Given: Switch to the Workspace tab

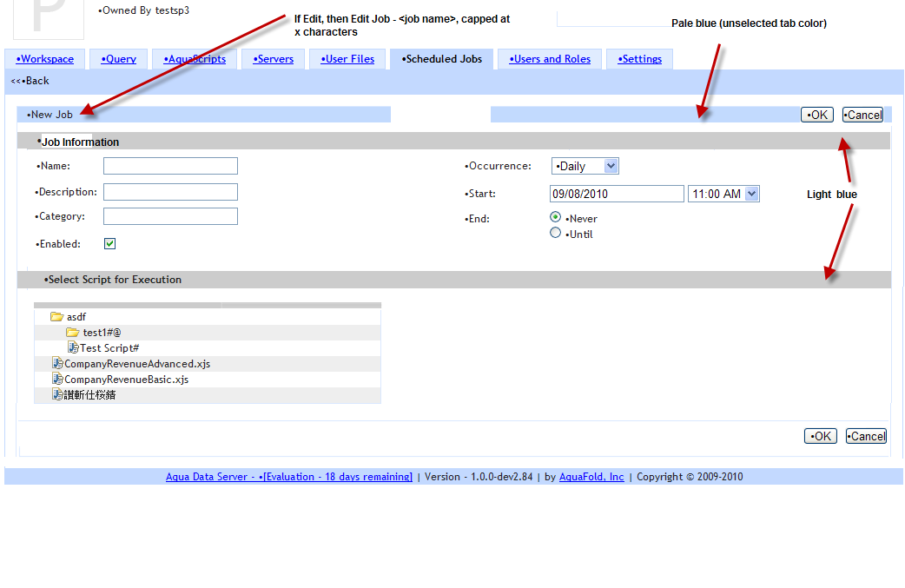Looking at the screenshot, I should tap(45, 59).
